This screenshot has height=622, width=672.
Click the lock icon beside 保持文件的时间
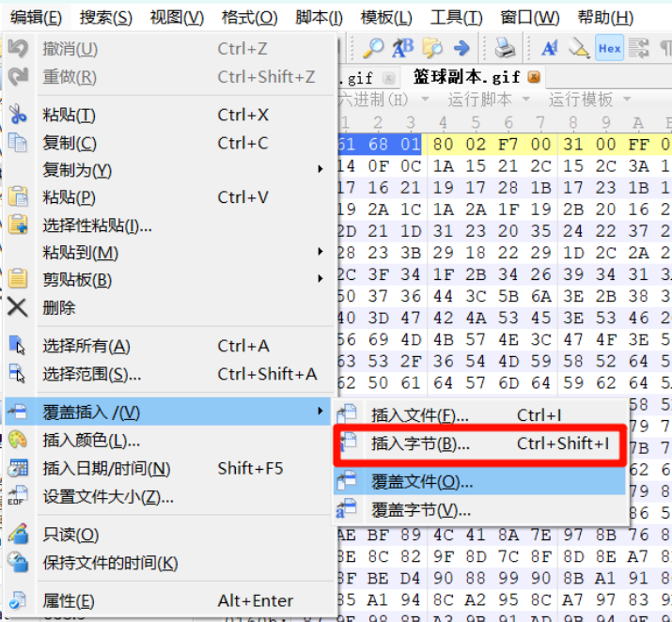tap(18, 562)
